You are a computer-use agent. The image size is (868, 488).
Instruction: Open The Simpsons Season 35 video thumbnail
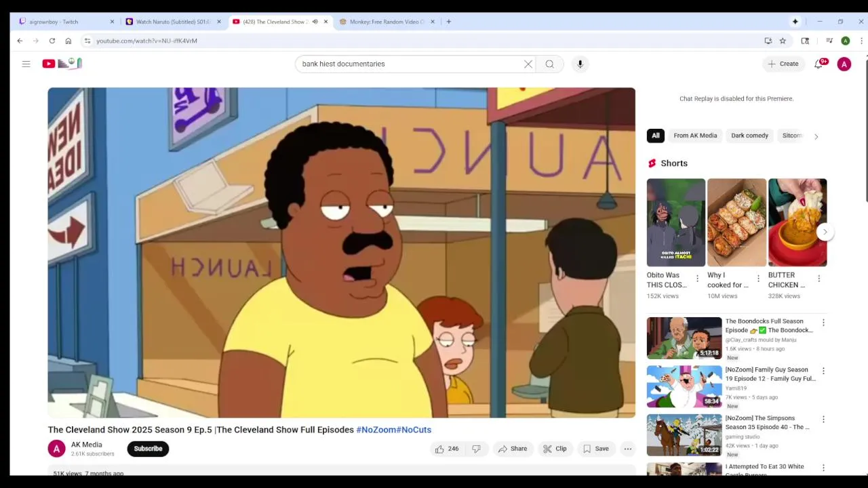[684, 435]
